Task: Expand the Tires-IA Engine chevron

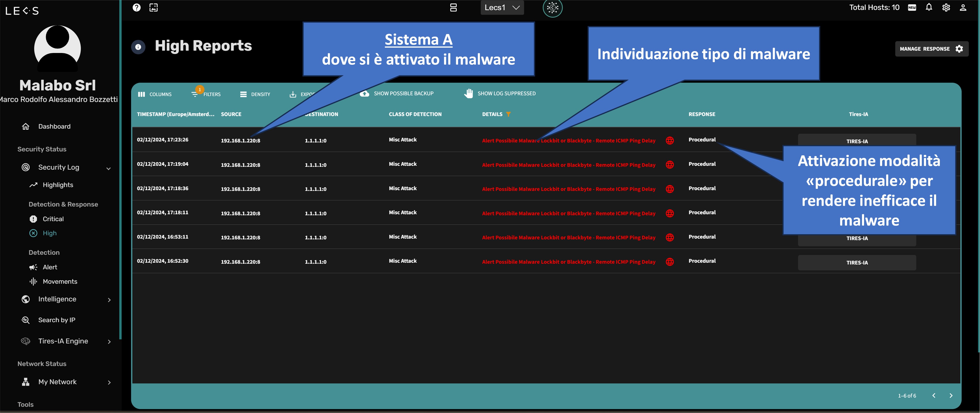Action: [x=109, y=342]
